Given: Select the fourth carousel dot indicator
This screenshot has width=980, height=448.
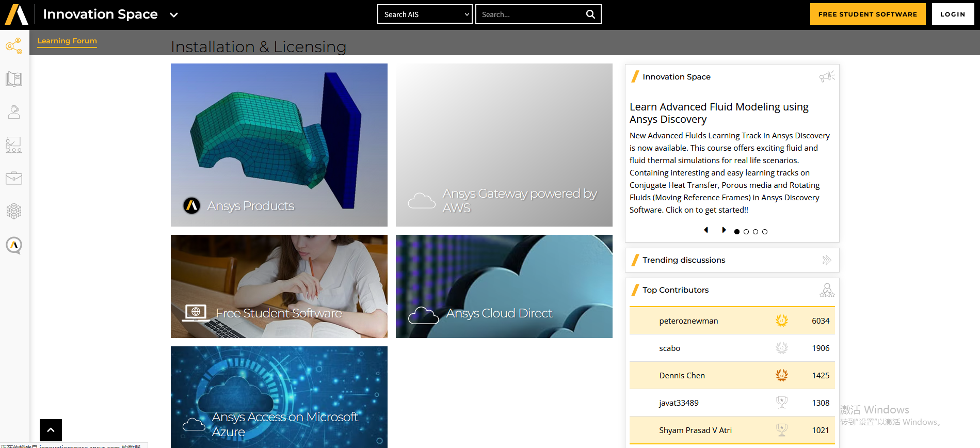Looking at the screenshot, I should 765,232.
